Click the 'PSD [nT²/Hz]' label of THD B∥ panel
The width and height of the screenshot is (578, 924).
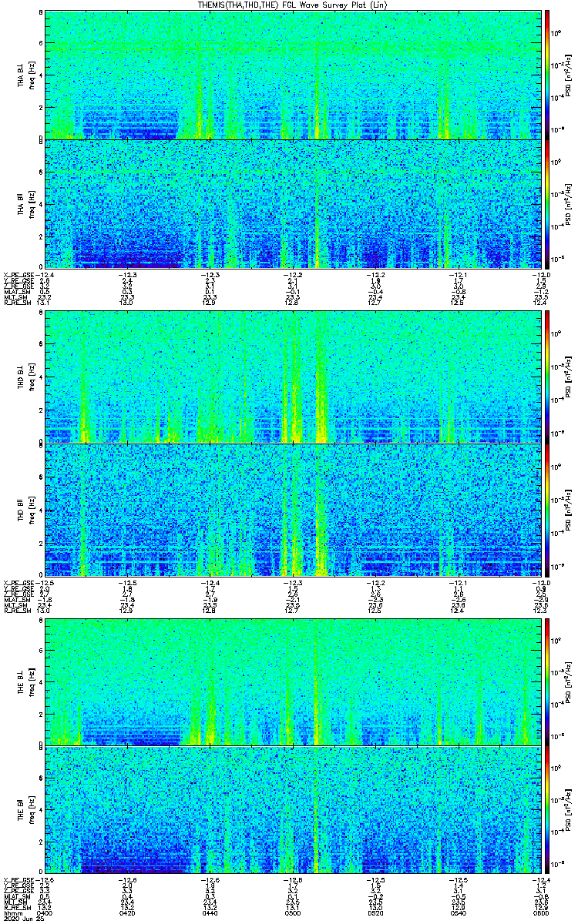(569, 510)
